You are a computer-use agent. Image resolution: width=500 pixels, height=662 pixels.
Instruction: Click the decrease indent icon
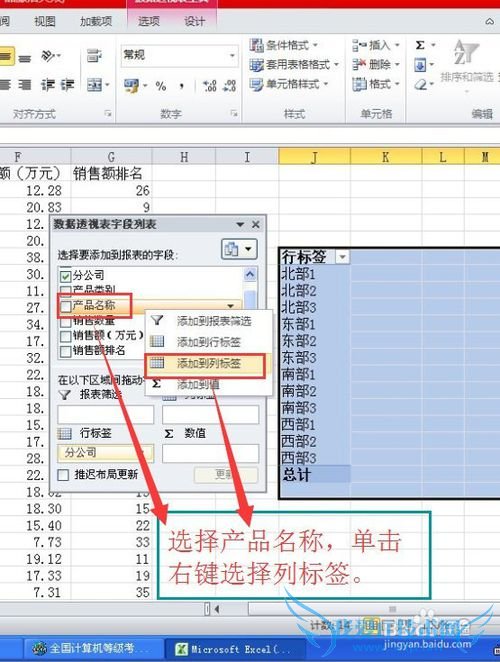pos(47,85)
